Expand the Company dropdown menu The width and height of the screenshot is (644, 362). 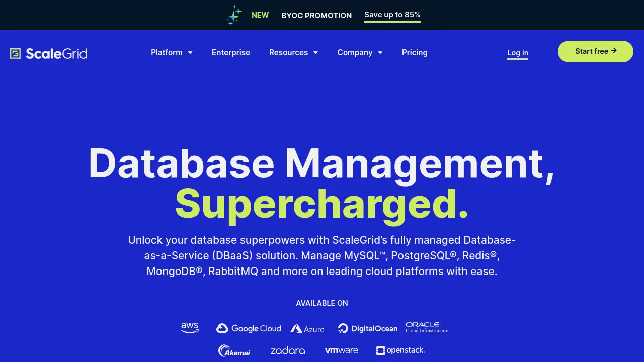pos(360,52)
